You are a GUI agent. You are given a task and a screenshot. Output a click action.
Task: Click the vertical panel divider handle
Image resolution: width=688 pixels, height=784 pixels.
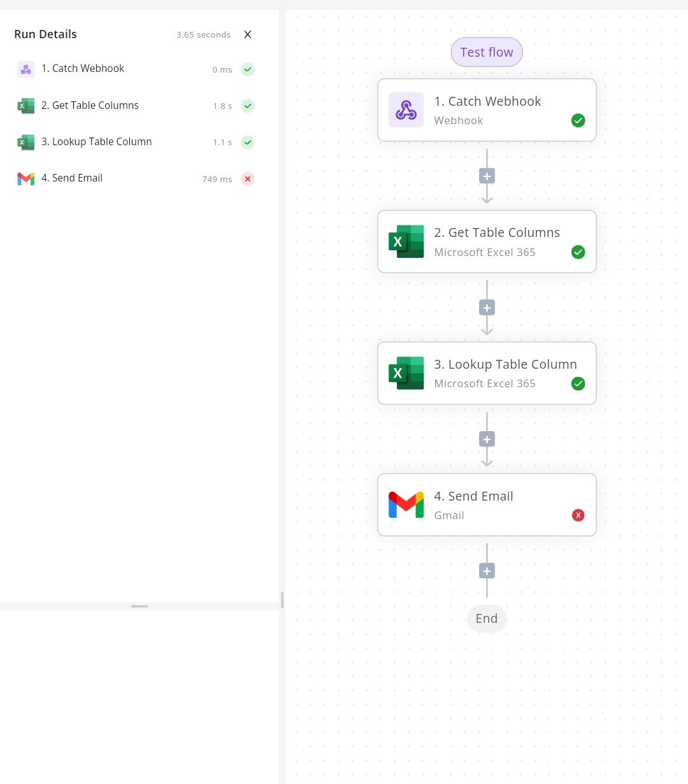282,599
